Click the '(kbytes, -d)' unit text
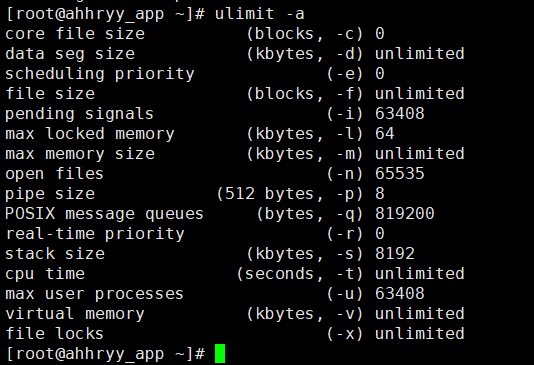534x365 pixels. coord(305,54)
